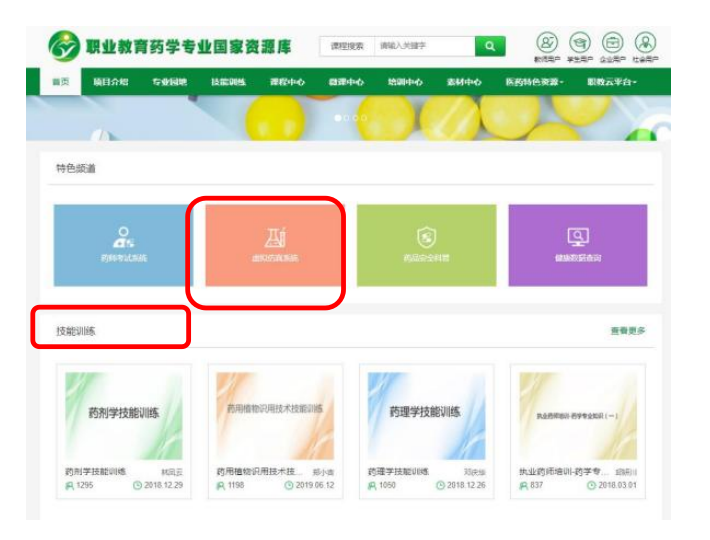Open the purple 健康数据查询 tile

577,245
